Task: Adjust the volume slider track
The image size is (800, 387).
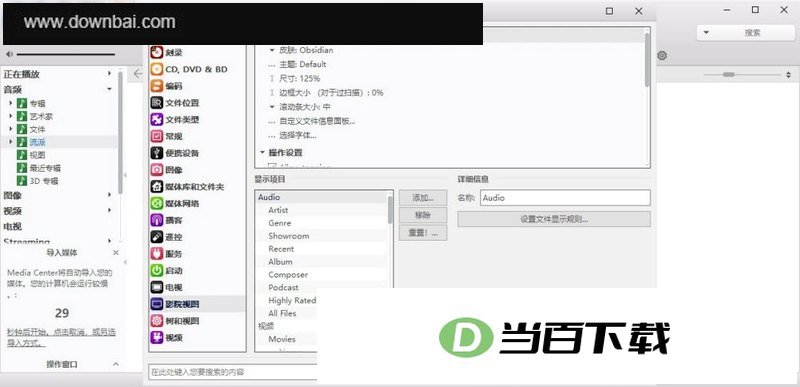Action: (66, 54)
